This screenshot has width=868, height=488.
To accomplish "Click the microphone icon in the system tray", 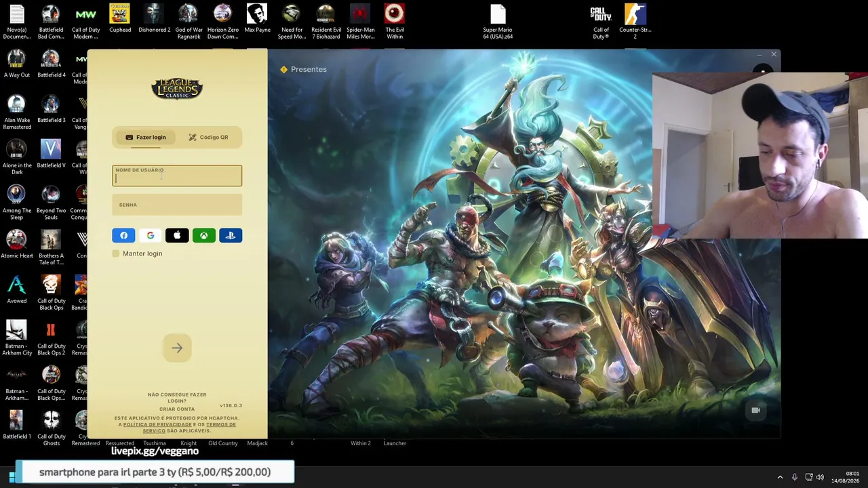I will click(x=794, y=477).
